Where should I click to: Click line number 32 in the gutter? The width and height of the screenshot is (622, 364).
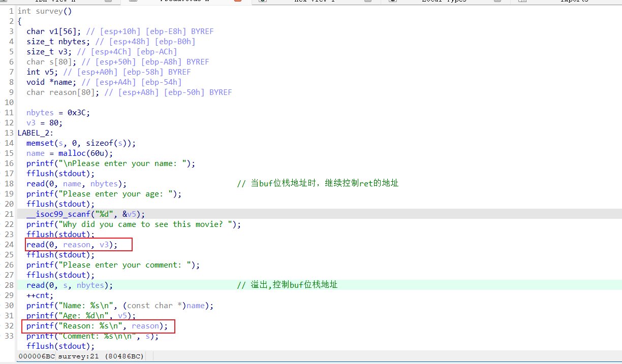9,326
